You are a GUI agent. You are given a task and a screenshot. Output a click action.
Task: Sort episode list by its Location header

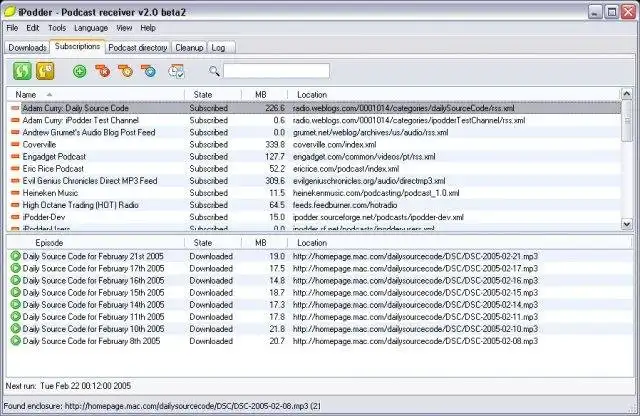pyautogui.click(x=460, y=242)
